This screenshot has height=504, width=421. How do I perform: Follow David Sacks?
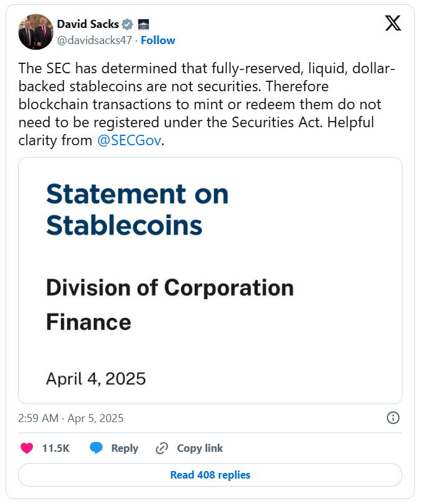tap(158, 40)
